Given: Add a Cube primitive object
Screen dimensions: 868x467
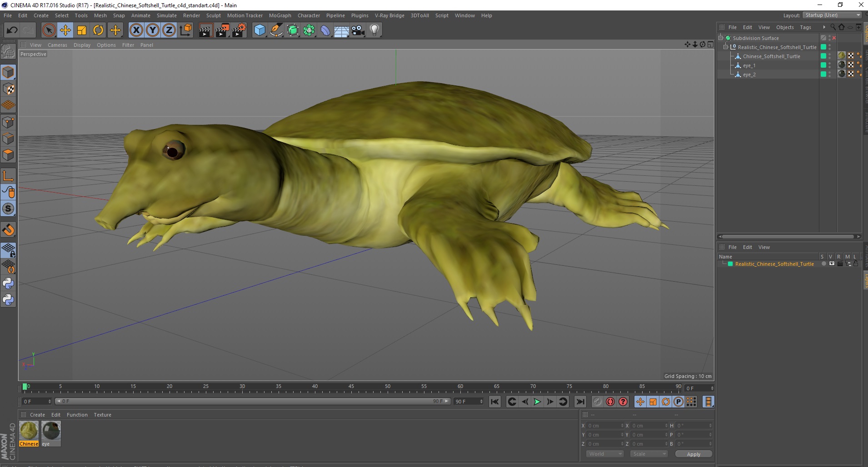Looking at the screenshot, I should coord(259,30).
